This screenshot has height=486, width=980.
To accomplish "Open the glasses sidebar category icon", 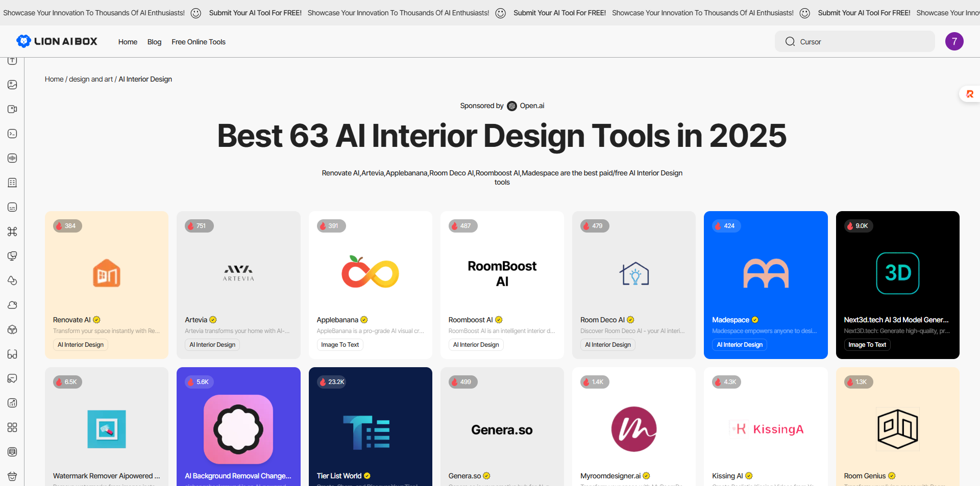I will (x=12, y=354).
